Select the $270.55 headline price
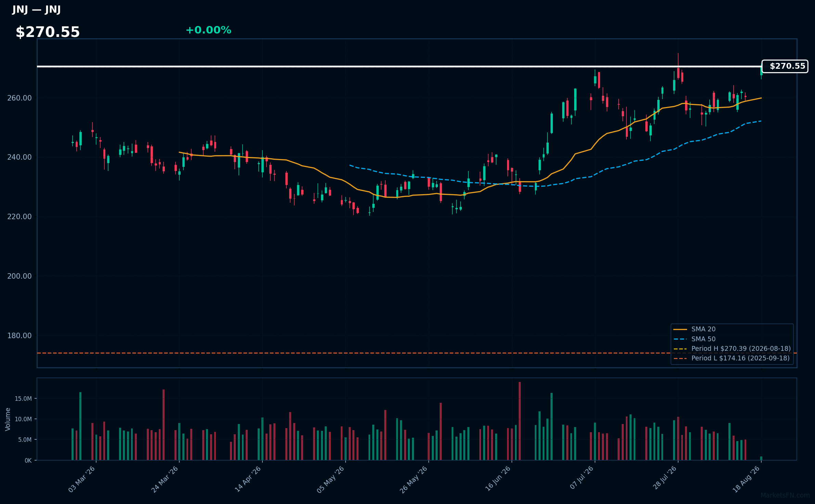This screenshot has width=815, height=504. [48, 32]
